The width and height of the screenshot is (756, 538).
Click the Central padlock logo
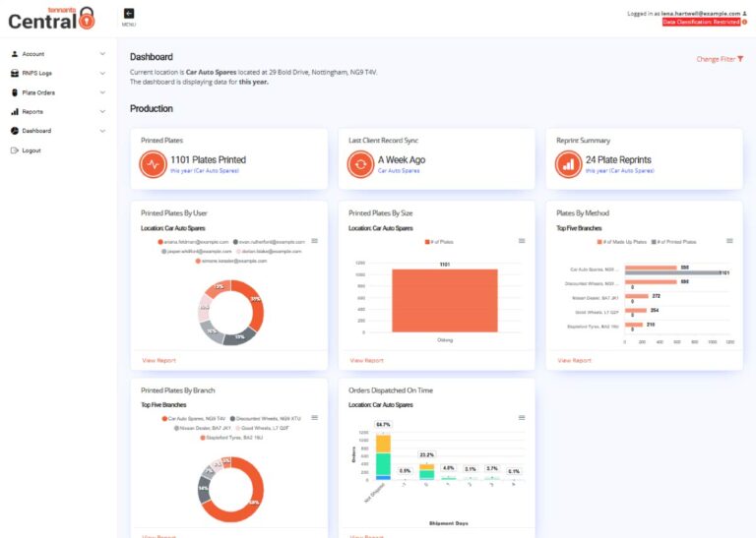point(51,19)
